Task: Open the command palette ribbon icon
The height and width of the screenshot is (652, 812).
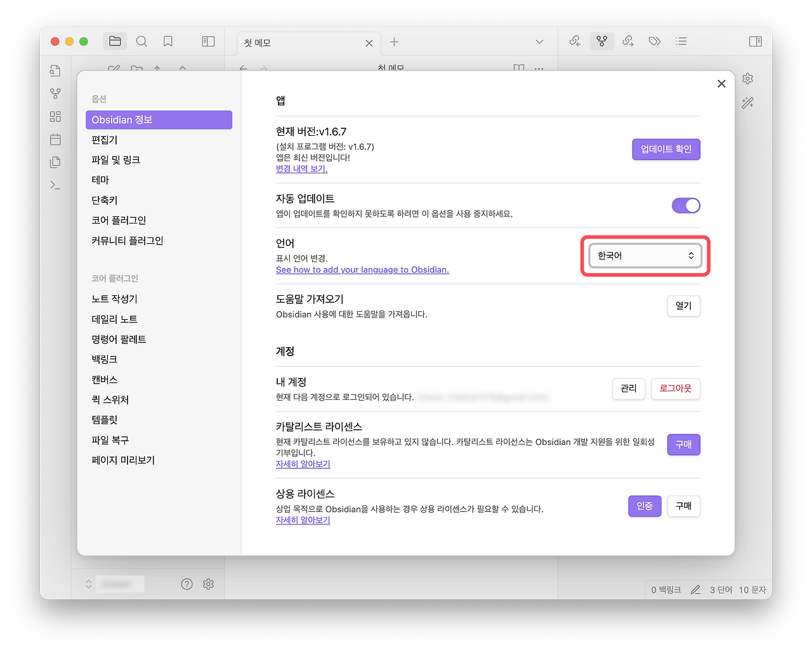Action: (x=55, y=185)
